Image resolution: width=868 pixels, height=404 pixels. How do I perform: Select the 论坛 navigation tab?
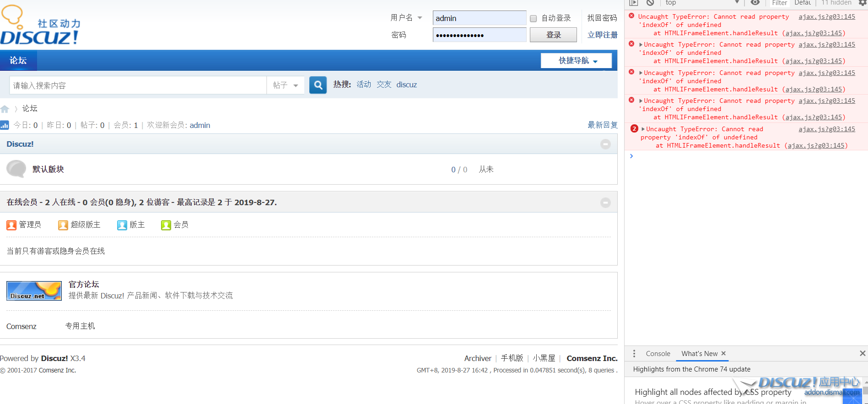pyautogui.click(x=18, y=61)
